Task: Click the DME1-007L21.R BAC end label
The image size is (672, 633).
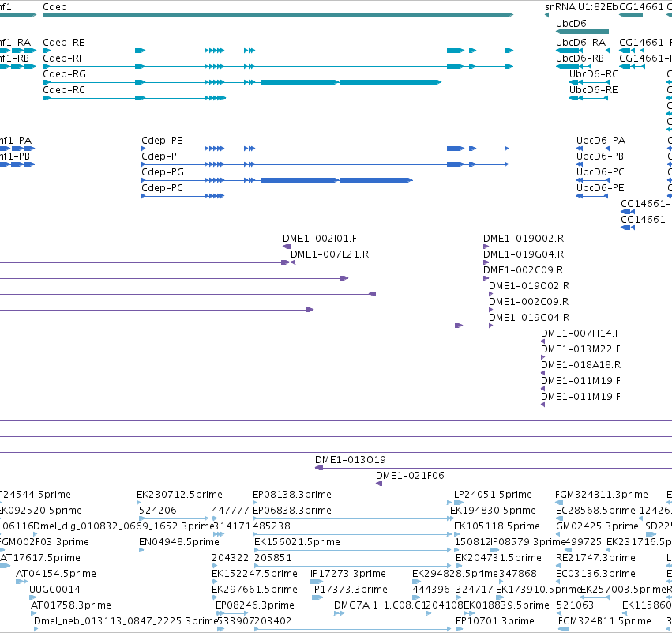Action: click(x=329, y=254)
